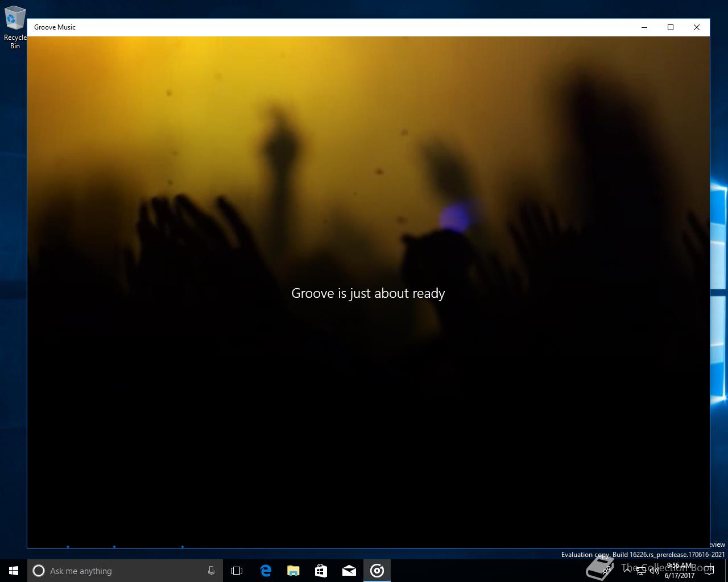Click the 'Groove is just about ready' message
The image size is (728, 582).
(368, 293)
